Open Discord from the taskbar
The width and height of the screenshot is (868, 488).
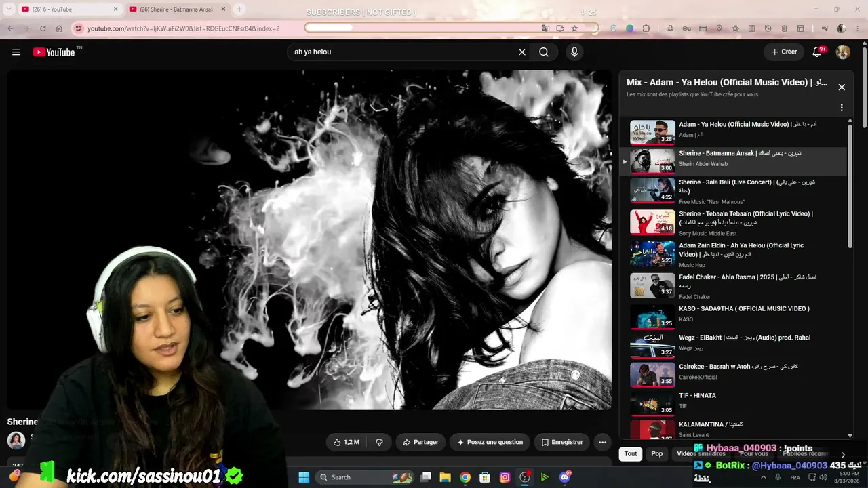(565, 477)
